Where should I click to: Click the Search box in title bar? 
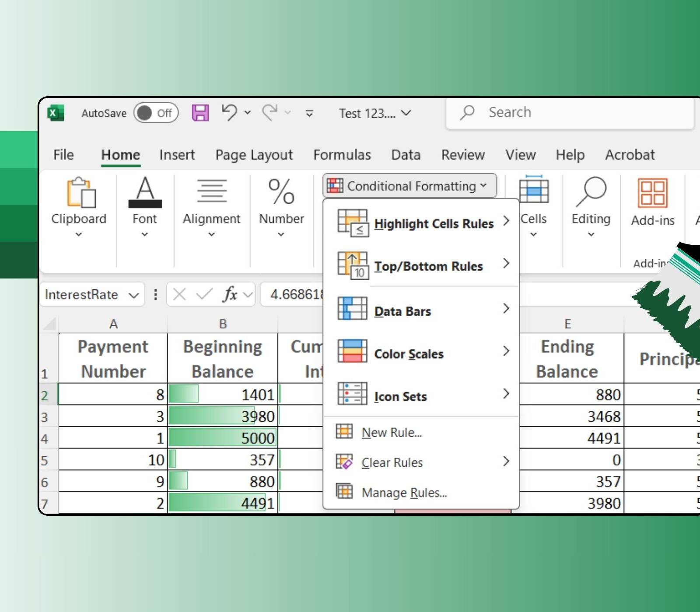pos(569,113)
